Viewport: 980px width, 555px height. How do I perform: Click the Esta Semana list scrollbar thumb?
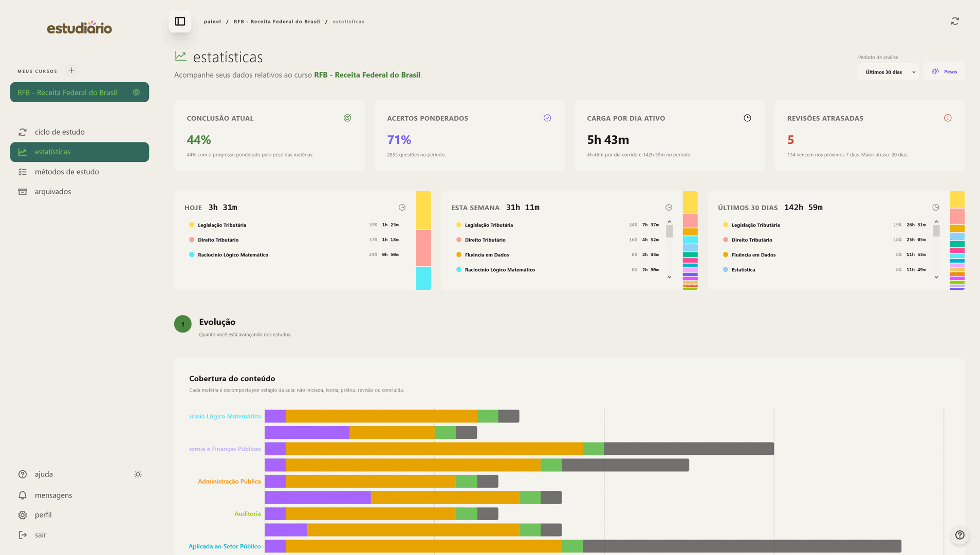(x=669, y=232)
